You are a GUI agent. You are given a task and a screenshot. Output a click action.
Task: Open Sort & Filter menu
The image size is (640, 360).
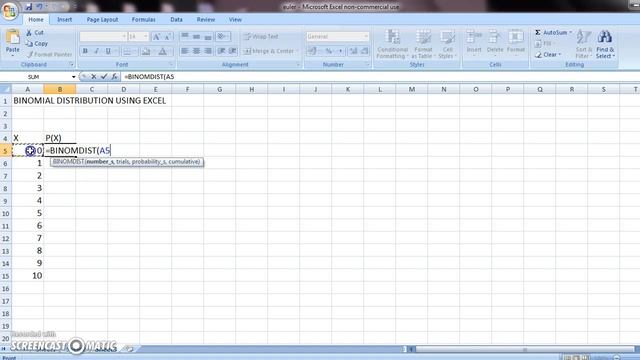[x=584, y=44]
